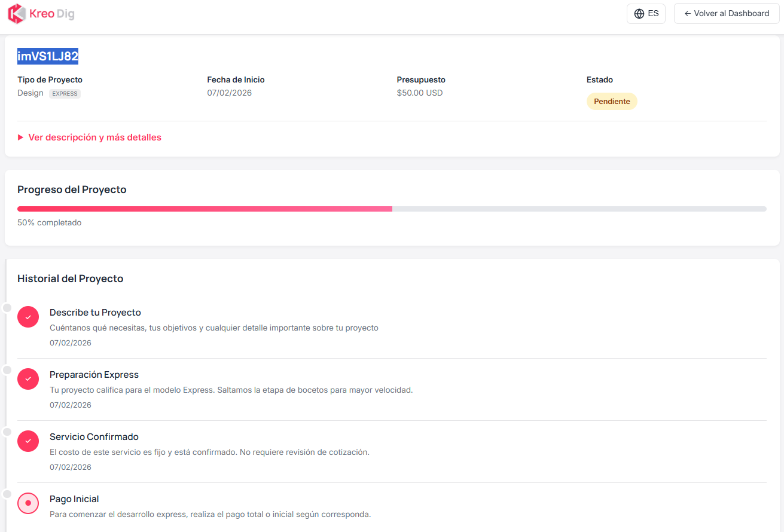Click the Servicio Confirmado checkmark icon
The image size is (784, 532).
[x=28, y=441]
